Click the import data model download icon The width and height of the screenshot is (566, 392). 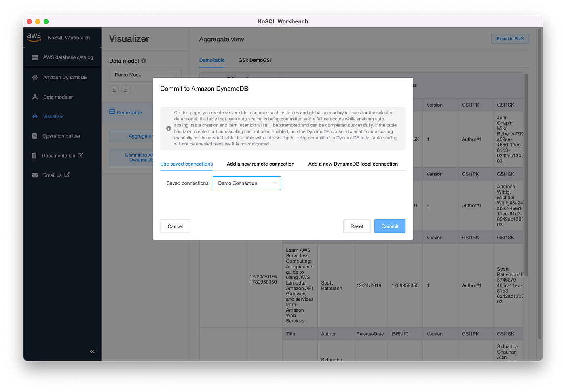[114, 90]
